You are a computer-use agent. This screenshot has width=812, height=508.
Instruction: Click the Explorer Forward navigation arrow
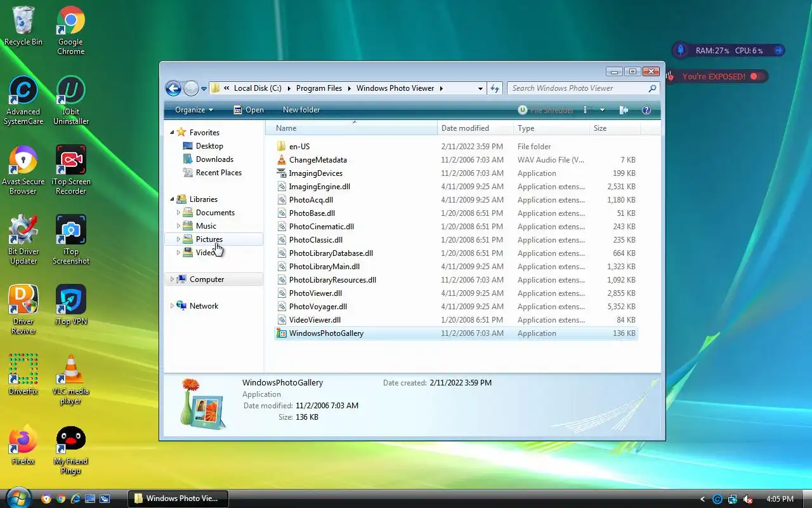(x=191, y=88)
